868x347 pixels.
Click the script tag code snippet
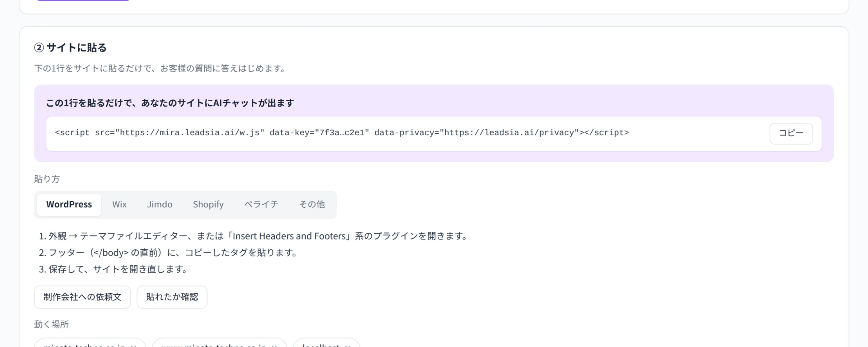(x=342, y=133)
